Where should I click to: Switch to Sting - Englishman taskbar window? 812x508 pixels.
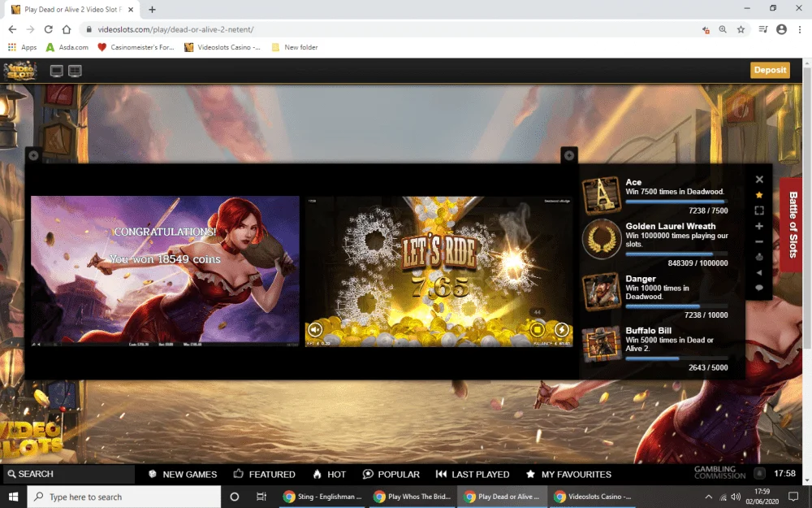[322, 497]
